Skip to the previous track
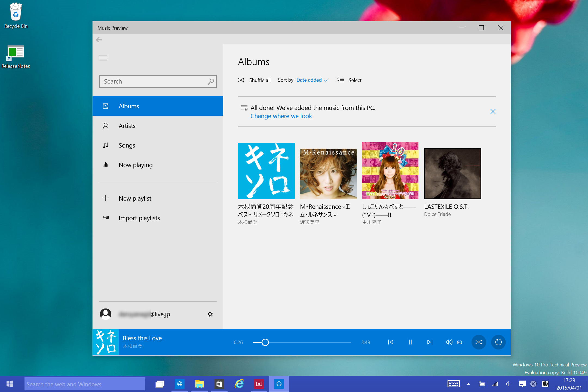Image resolution: width=588 pixels, height=392 pixels. (x=391, y=342)
